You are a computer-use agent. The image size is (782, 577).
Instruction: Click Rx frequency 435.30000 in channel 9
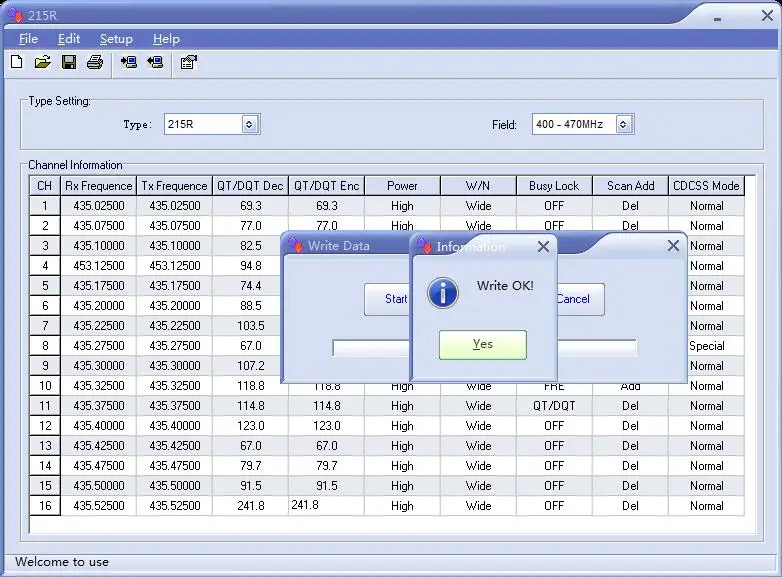click(x=99, y=366)
